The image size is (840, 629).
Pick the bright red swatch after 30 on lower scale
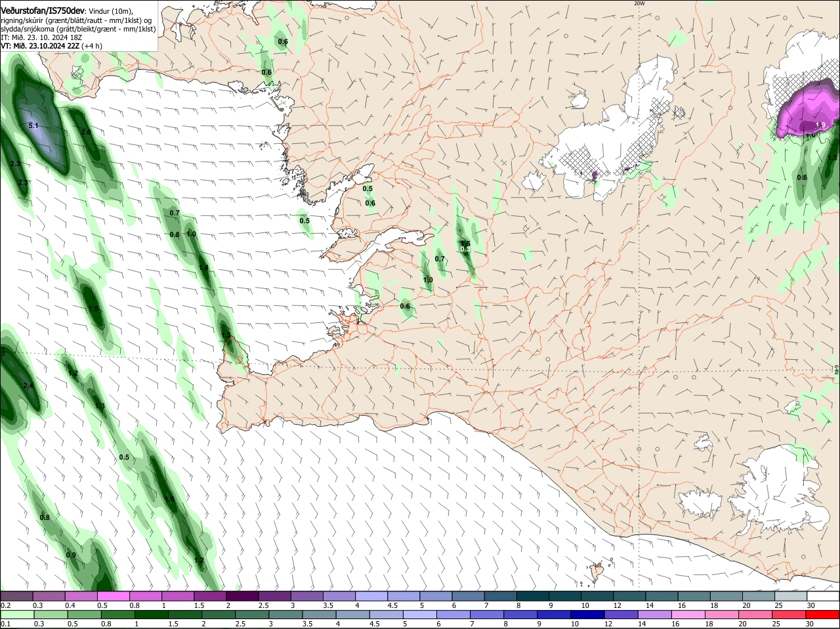824,615
